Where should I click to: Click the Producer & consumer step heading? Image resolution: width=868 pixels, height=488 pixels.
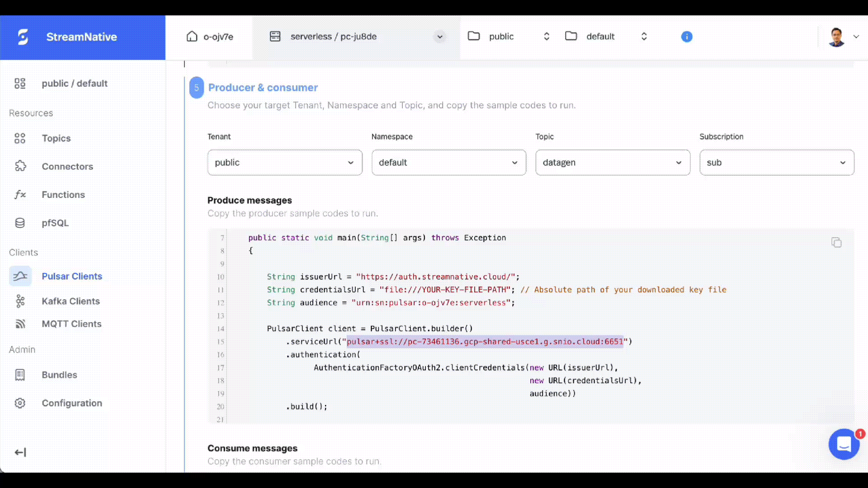(263, 88)
